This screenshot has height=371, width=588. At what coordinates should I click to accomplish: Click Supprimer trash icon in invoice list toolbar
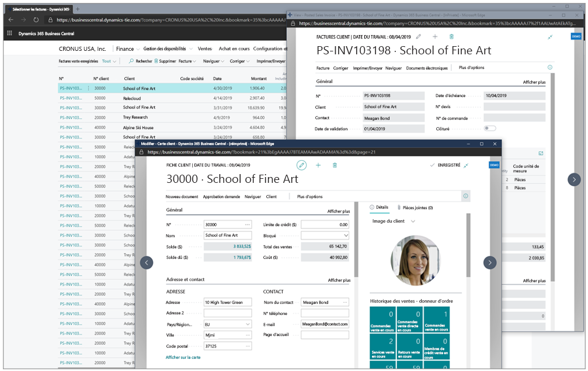[156, 61]
